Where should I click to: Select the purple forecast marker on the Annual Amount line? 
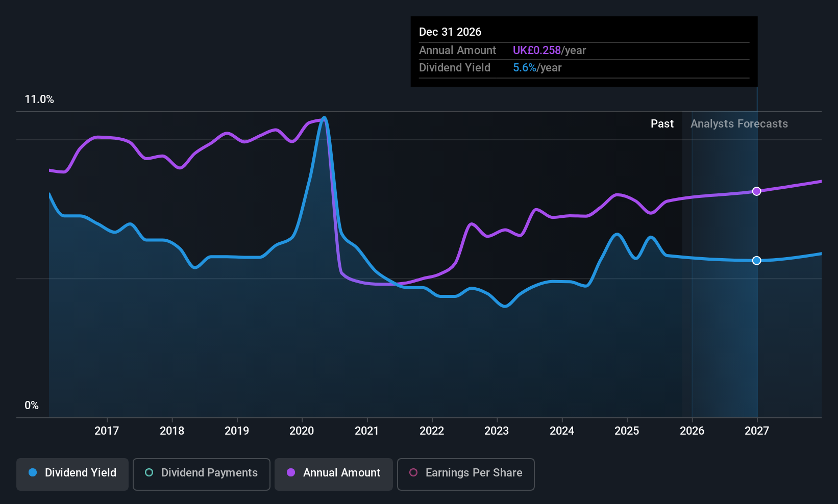tap(757, 191)
